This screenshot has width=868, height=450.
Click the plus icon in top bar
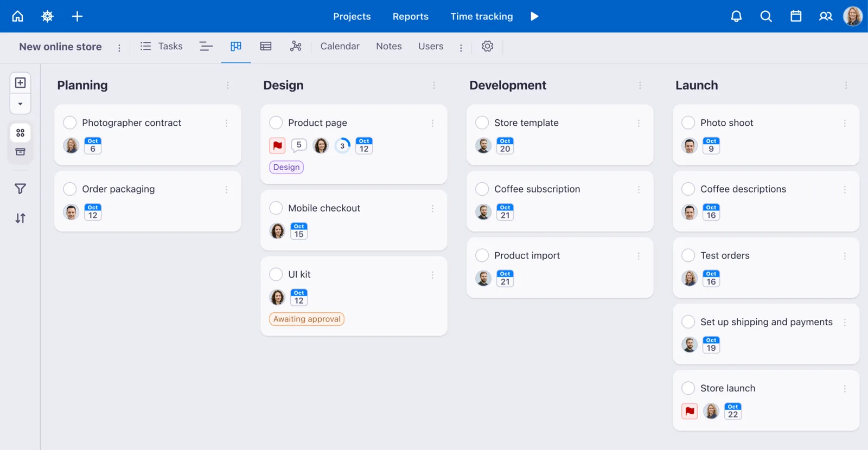tap(78, 16)
